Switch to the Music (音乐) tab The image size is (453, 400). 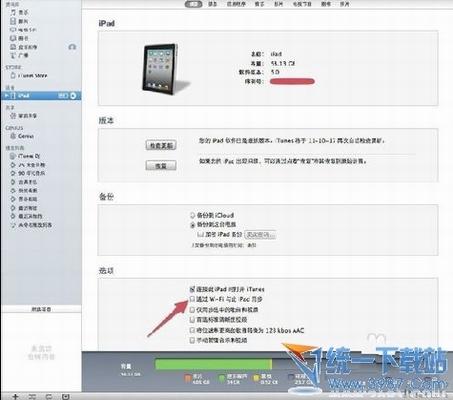tap(260, 4)
